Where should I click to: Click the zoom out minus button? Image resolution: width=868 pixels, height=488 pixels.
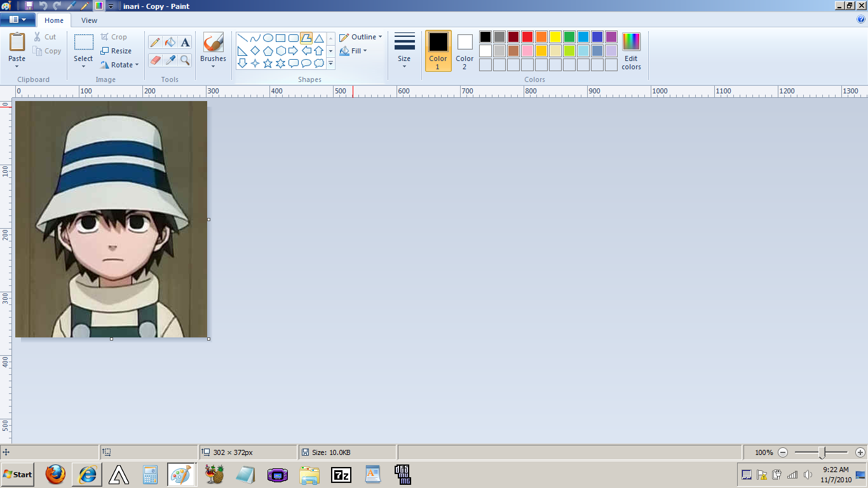coord(783,452)
